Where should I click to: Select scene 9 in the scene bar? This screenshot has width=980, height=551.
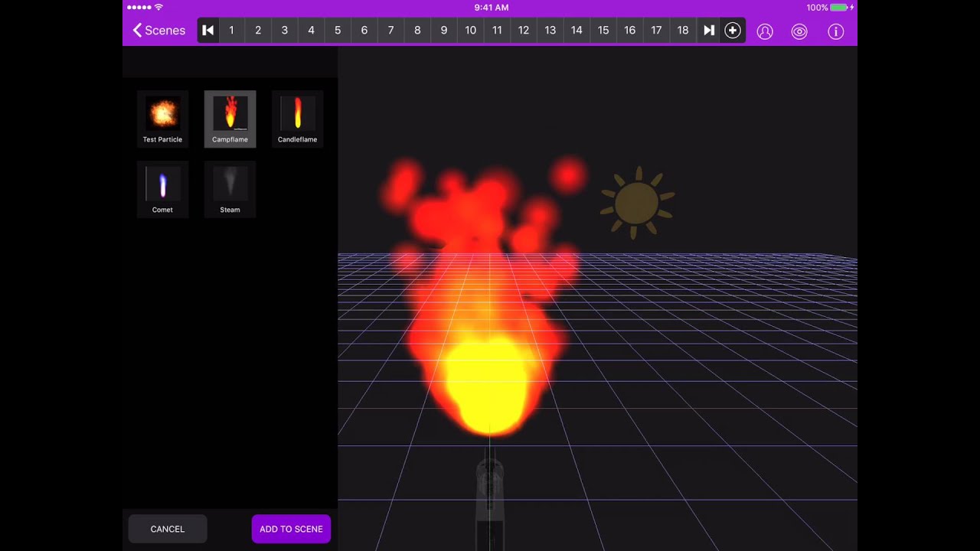coord(444,31)
